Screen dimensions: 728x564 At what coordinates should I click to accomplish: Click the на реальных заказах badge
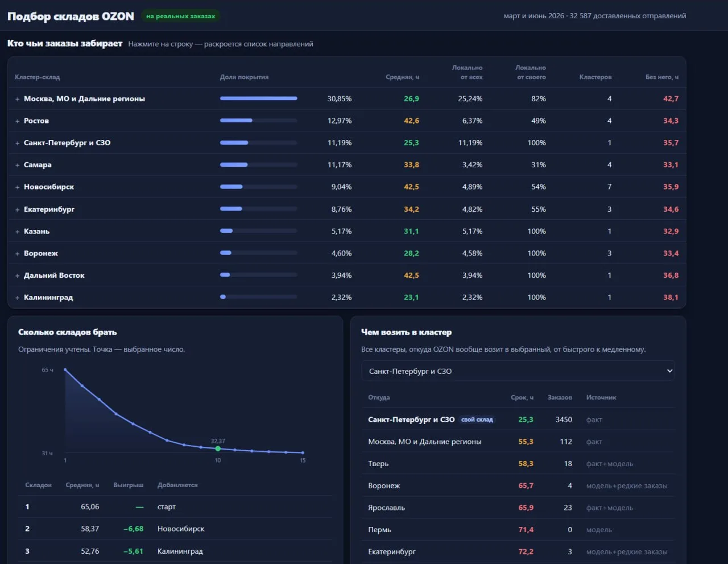click(181, 16)
